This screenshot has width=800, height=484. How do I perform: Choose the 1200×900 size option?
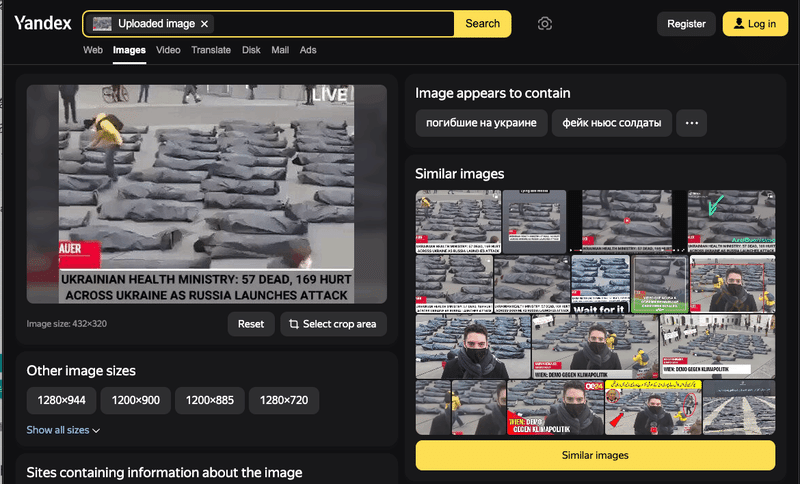point(136,400)
